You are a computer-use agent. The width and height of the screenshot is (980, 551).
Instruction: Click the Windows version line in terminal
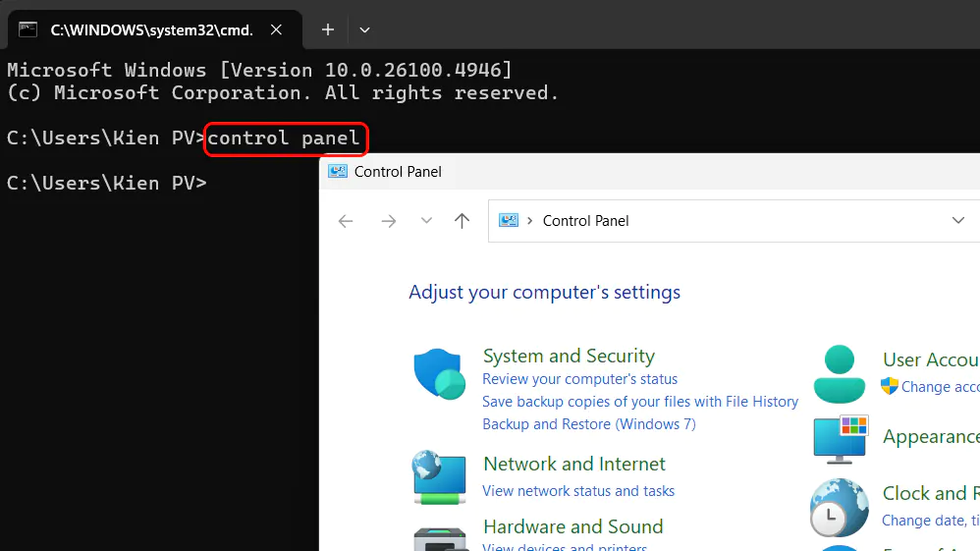(x=259, y=70)
